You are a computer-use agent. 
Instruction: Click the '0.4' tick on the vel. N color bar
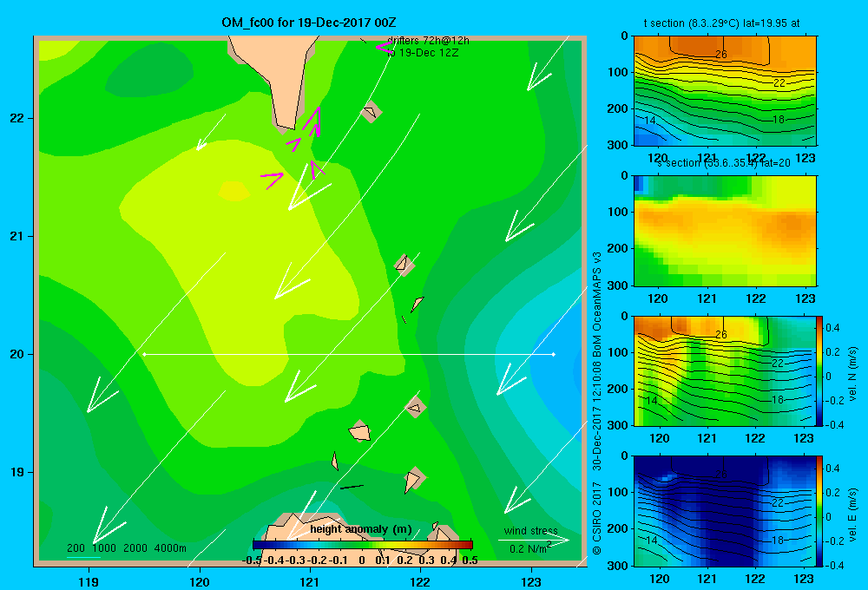point(832,328)
